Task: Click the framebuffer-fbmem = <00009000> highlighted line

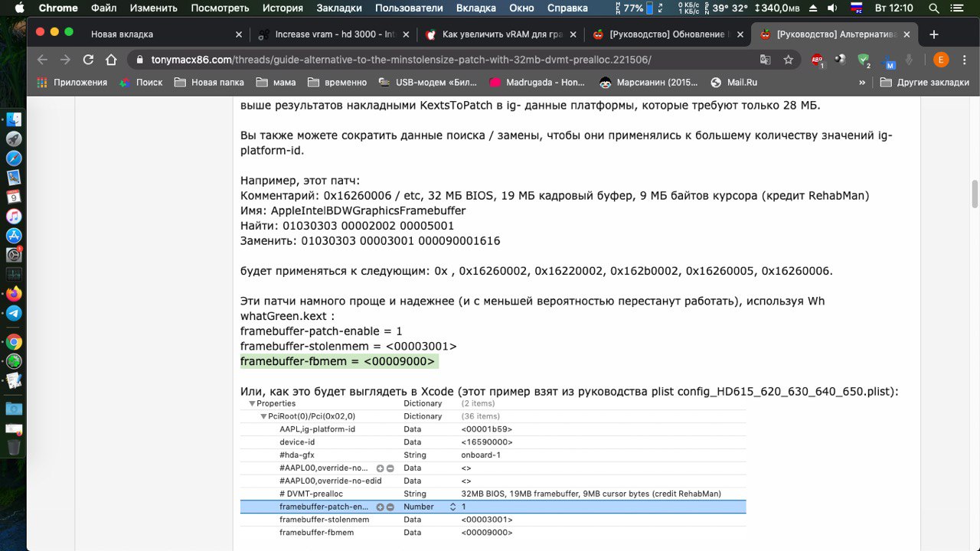Action: (338, 361)
